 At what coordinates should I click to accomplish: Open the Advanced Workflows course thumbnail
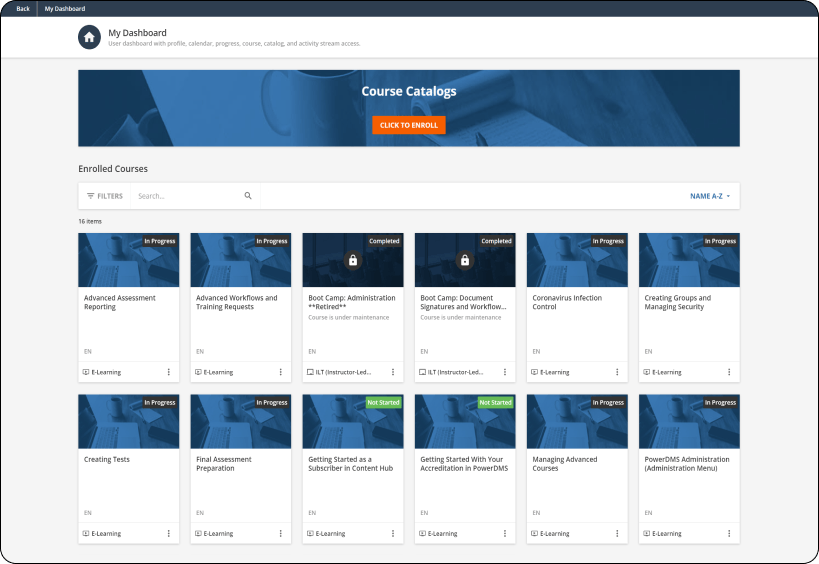tap(240, 262)
